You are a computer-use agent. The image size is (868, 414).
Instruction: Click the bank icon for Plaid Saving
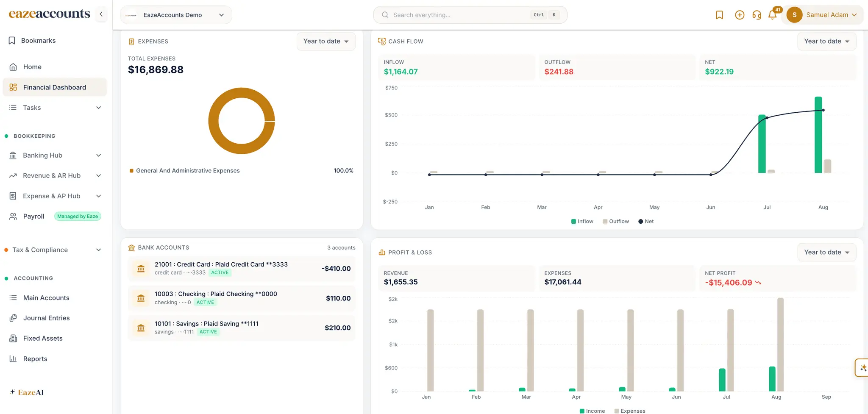tap(141, 328)
